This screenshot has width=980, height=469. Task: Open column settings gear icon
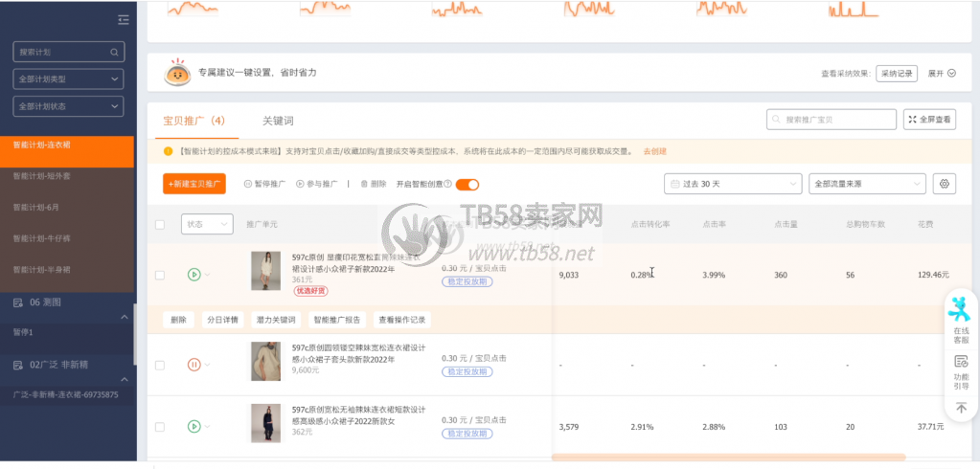(x=945, y=184)
